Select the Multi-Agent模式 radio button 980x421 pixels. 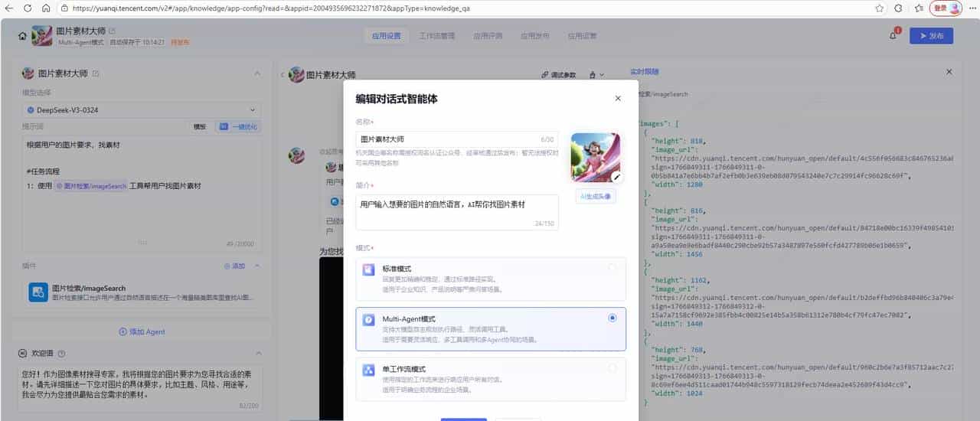point(612,318)
